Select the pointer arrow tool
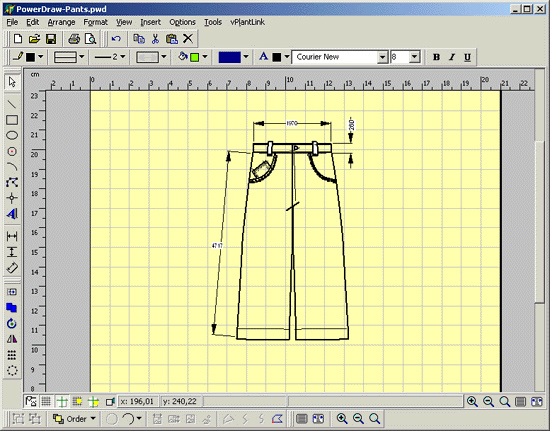 pos(12,82)
